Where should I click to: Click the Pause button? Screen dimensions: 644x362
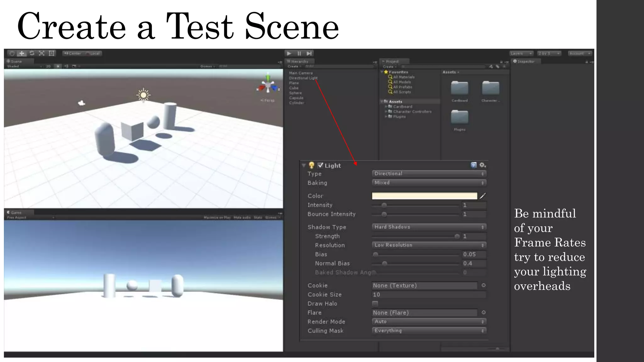point(299,53)
